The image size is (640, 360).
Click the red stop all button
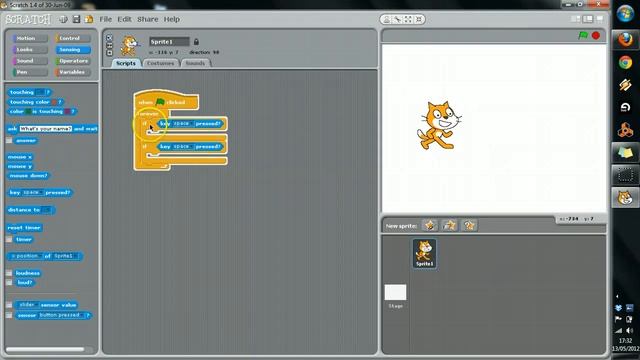(x=596, y=36)
